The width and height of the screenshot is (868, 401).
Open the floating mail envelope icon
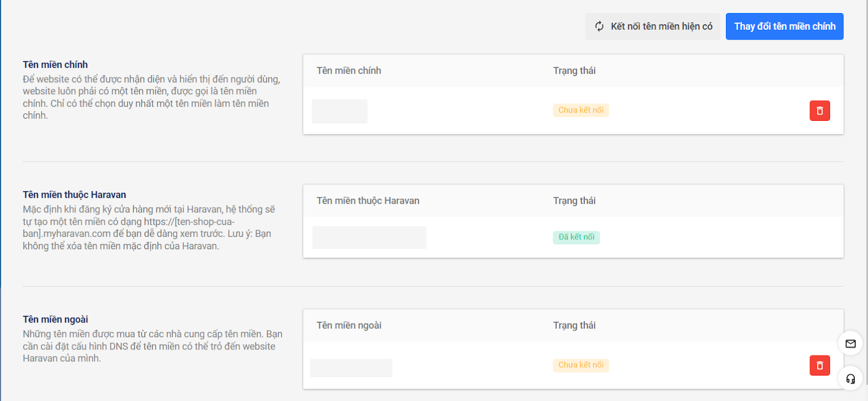pos(850,344)
